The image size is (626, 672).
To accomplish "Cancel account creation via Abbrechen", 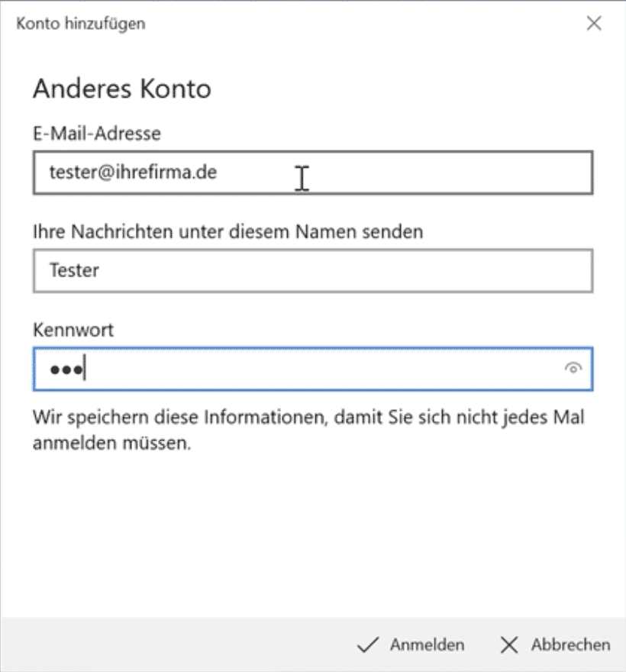I will [553, 645].
